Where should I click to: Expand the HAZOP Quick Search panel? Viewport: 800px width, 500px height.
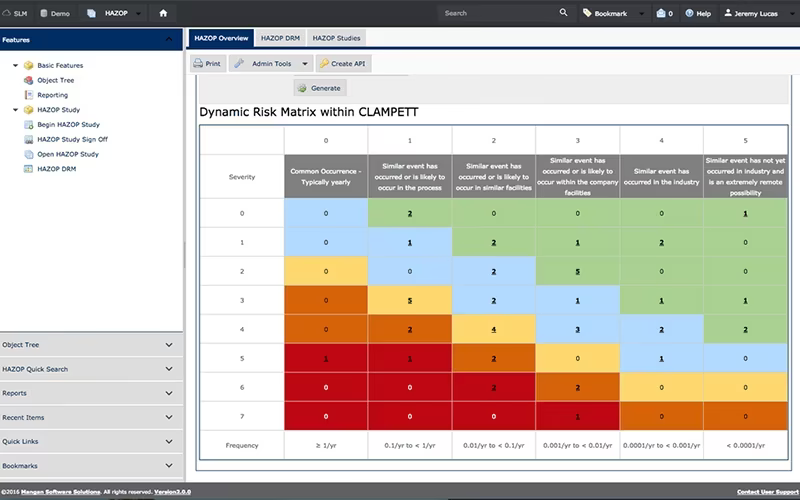click(x=91, y=369)
